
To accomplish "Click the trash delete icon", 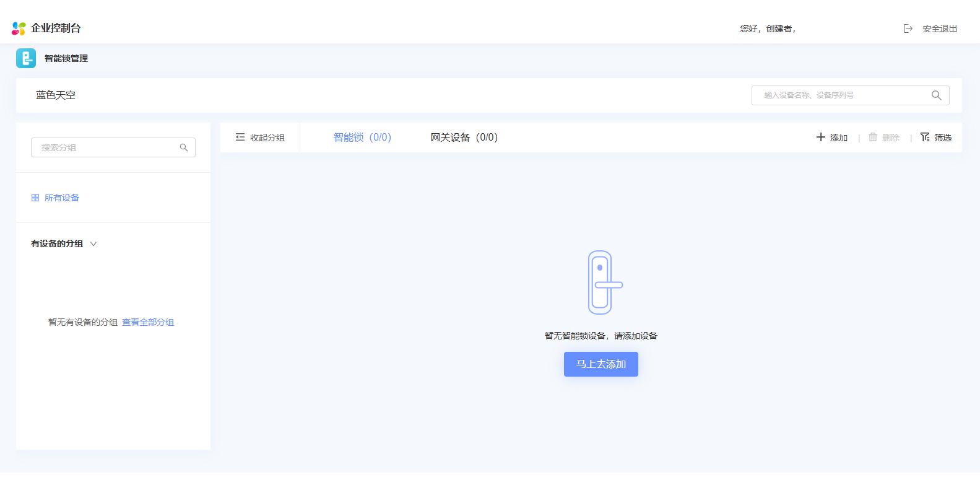I will tap(873, 137).
